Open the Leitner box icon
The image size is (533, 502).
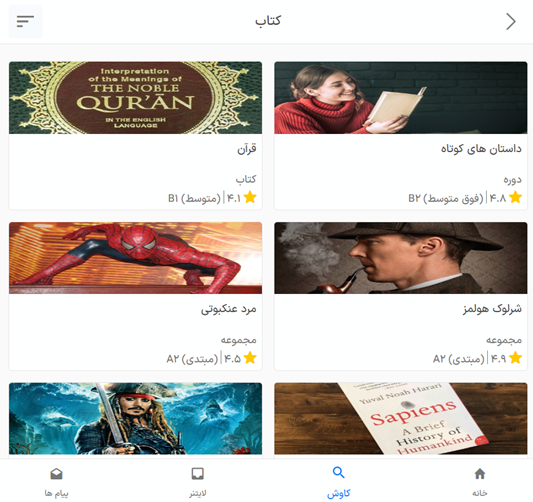click(197, 473)
